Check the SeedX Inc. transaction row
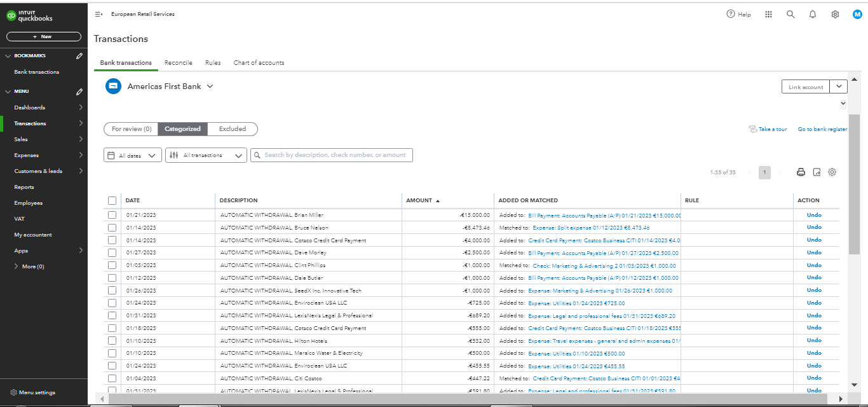The width and height of the screenshot is (868, 407). [x=112, y=291]
